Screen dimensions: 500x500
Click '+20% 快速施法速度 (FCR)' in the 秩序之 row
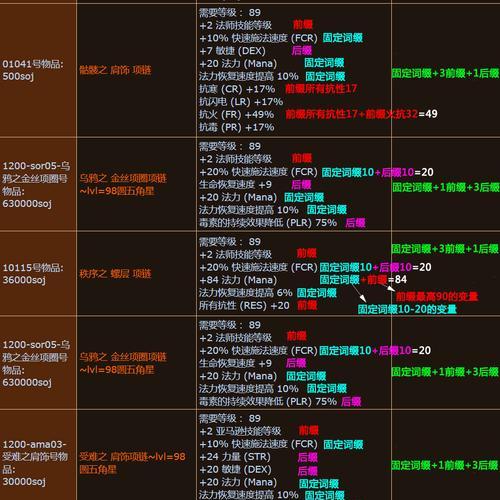tap(258, 267)
